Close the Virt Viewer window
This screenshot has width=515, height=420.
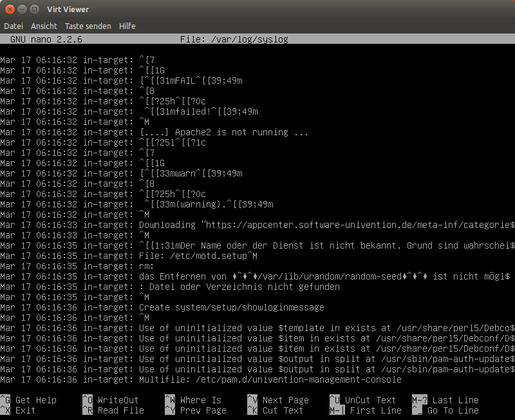click(10, 9)
